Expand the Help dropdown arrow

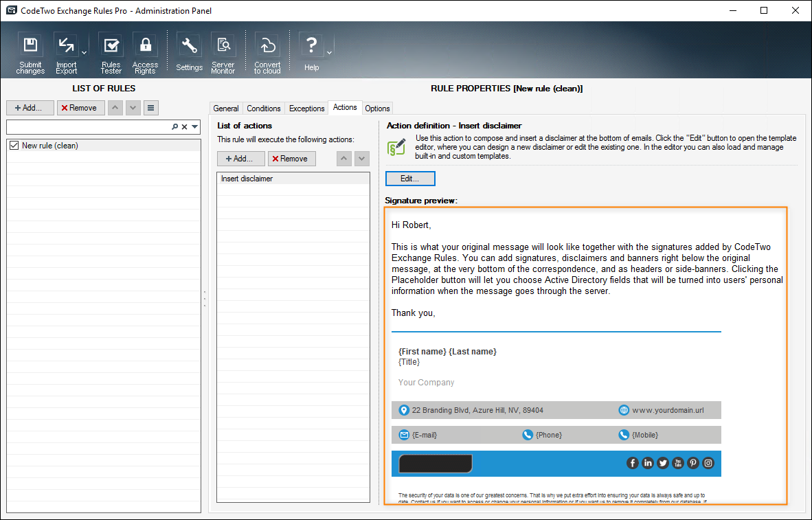329,53
